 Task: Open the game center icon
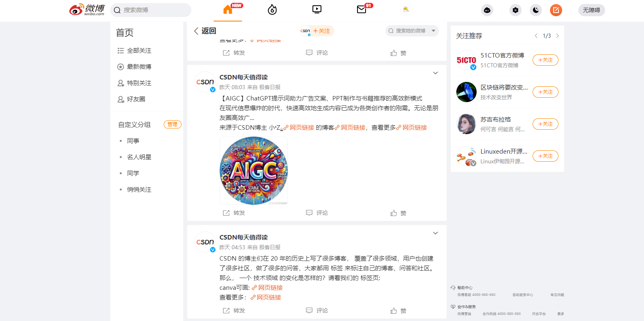point(487,10)
